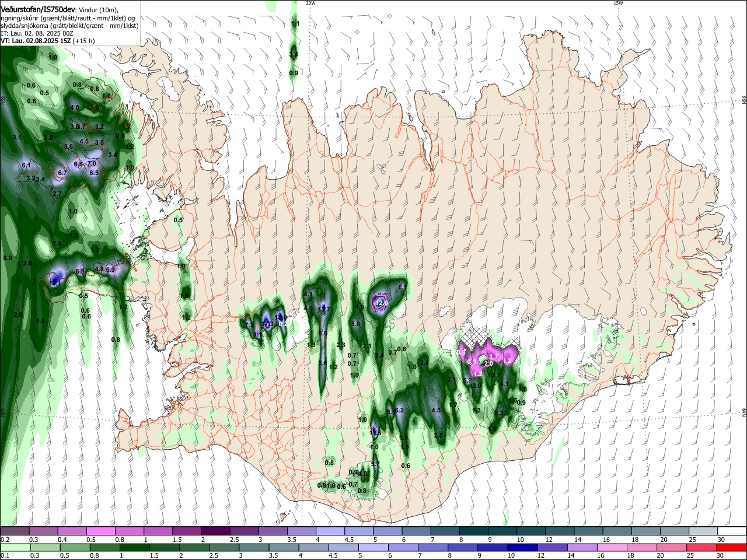Screen dimensions: 747x560
Task: Click the '6.2' precipitation value in the south
Action: (399, 411)
